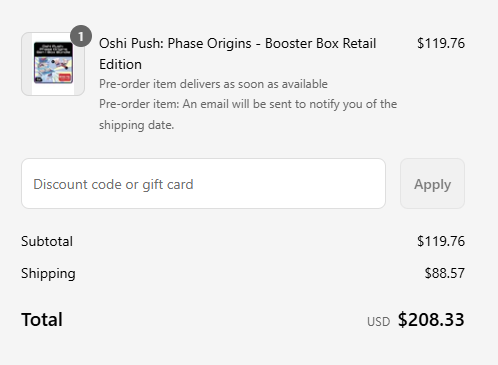
Task: Click the Subtotal label
Action: tap(47, 241)
